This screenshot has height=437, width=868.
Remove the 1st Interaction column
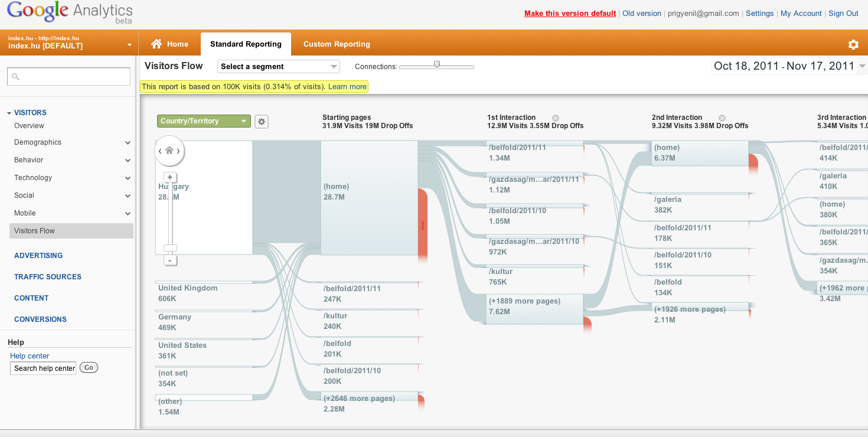(556, 118)
